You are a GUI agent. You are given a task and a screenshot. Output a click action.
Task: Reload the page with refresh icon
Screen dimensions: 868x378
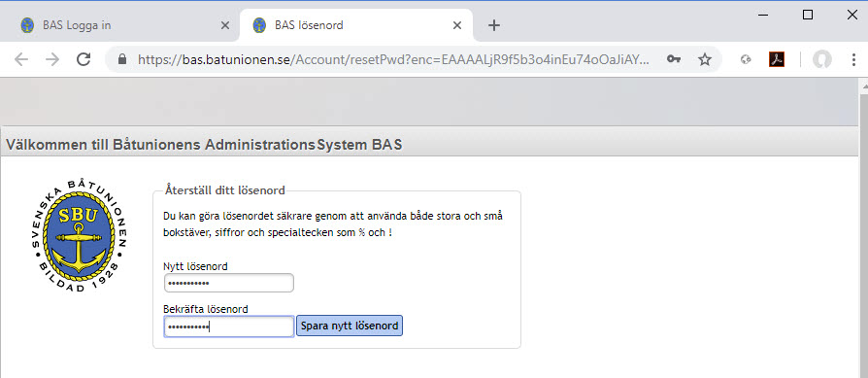pos(83,59)
